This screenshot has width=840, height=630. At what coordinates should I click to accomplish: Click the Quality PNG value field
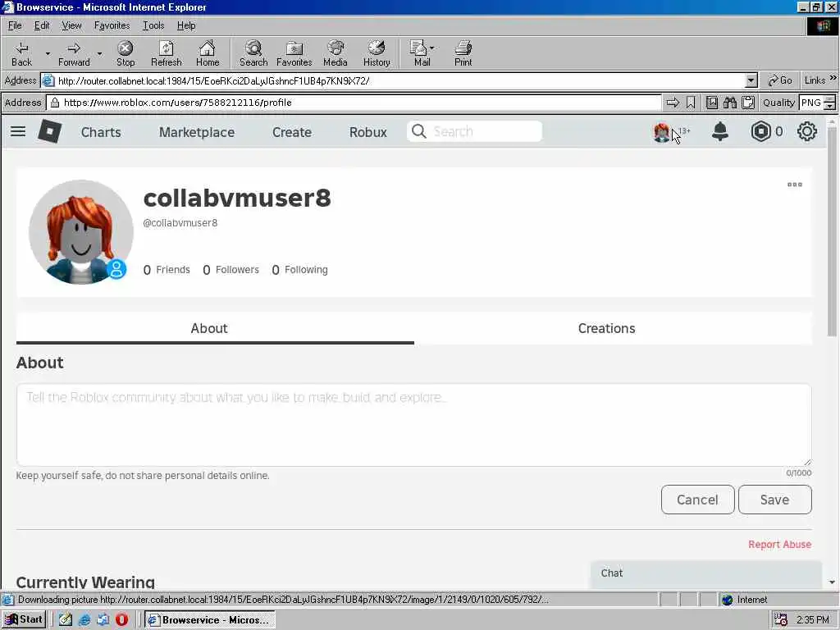811,103
